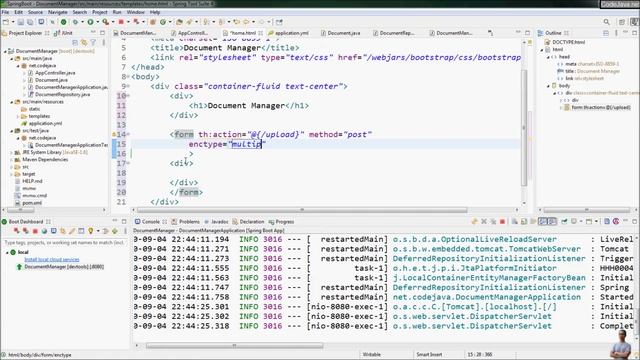The width and height of the screenshot is (640, 360).
Task: Click the stop icon in Boot Dashboard toolbar
Action: 35,231
